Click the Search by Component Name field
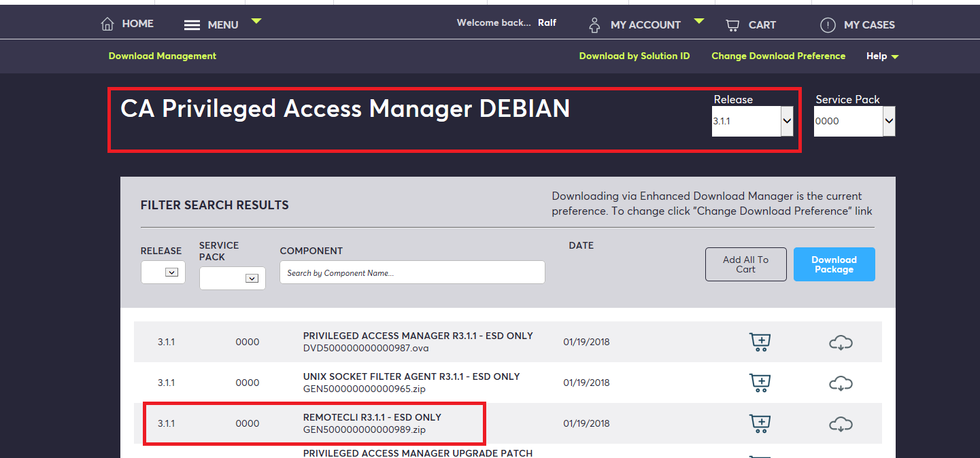 point(412,272)
